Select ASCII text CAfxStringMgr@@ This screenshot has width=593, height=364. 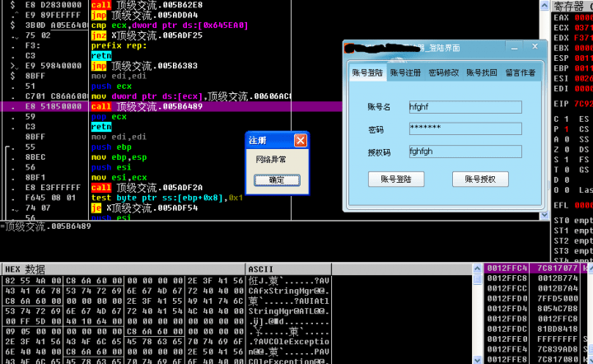[x=288, y=291]
